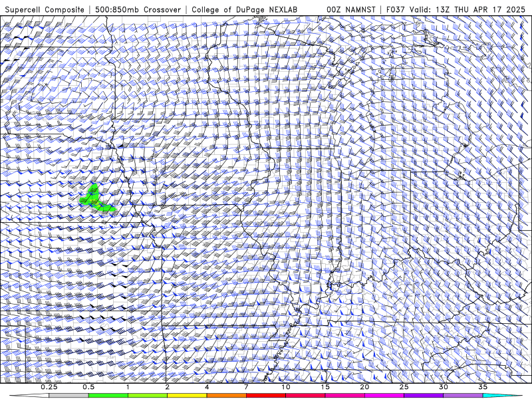Click the 0.5 legend value
The image size is (532, 399).
coord(88,387)
